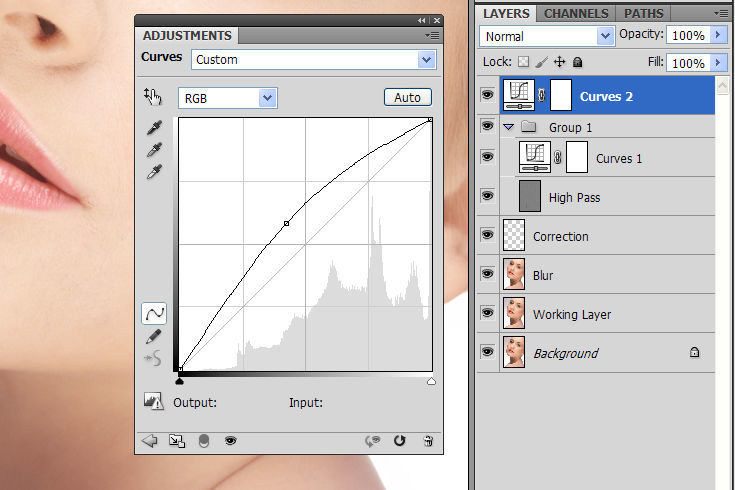Screen dimensions: 735x490
Task: Open the Layers panel flyout menu
Action: point(721,13)
